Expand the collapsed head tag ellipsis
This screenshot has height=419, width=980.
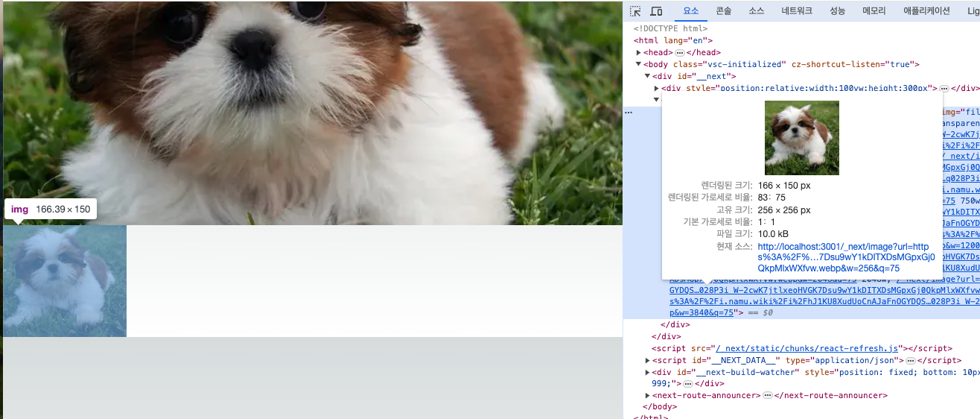click(680, 53)
